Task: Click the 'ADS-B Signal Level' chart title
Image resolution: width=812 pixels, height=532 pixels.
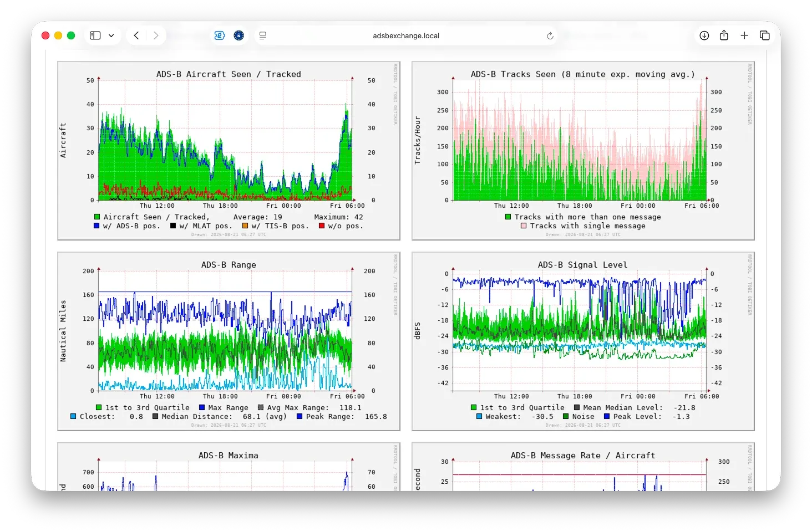Action: (x=583, y=265)
